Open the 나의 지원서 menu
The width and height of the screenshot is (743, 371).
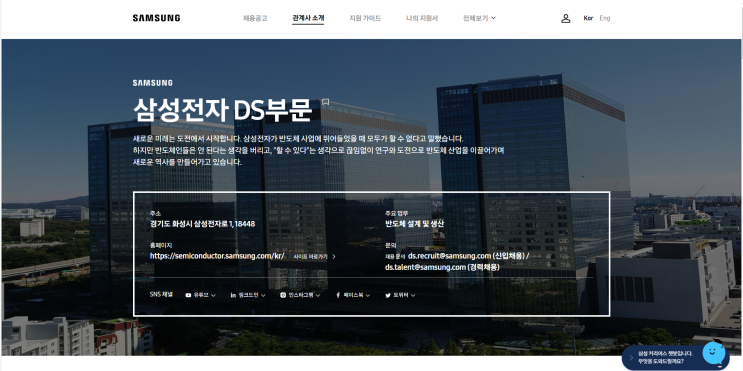tap(422, 18)
